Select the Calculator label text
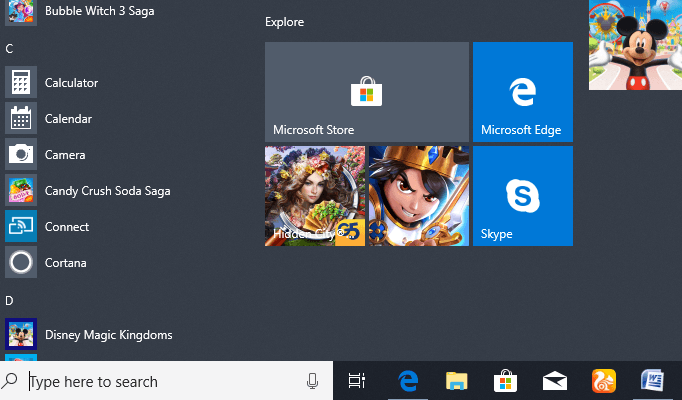 pos(71,83)
